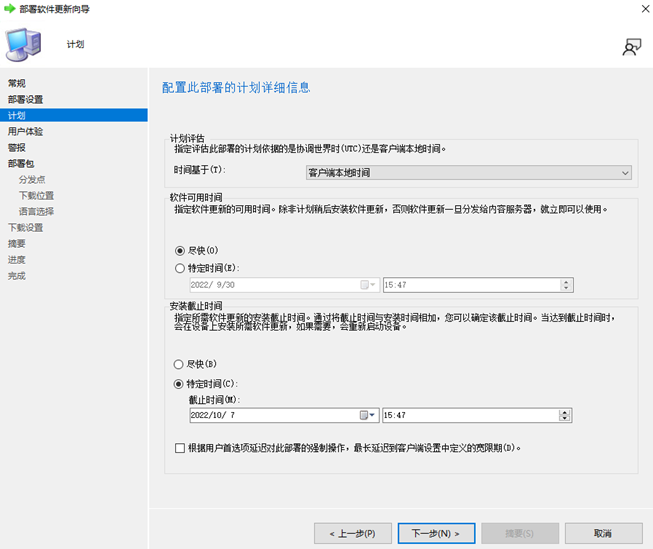Viewport: 653px width, 549px height.
Task: Click the 安装截止时间 group title
Action: (196, 306)
